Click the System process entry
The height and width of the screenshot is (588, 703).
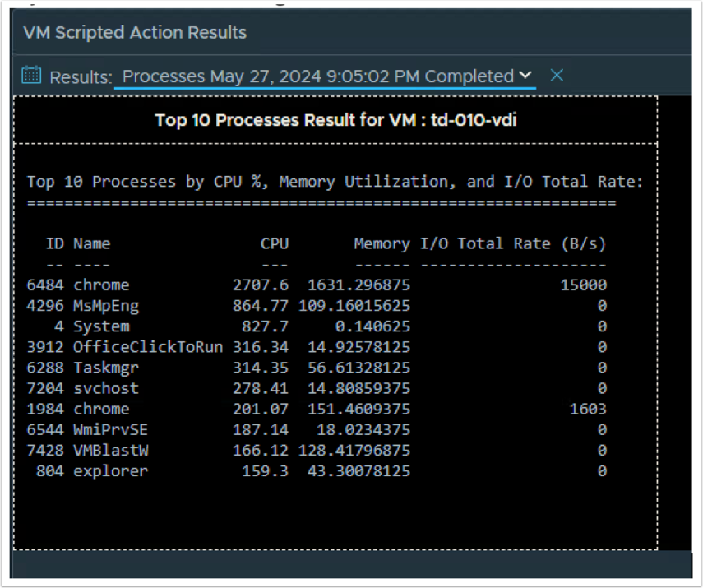point(101,326)
